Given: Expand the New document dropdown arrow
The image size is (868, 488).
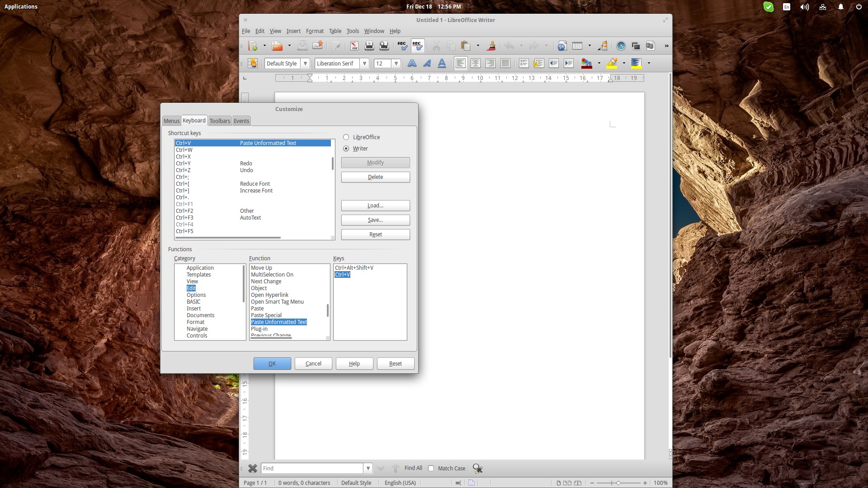Looking at the screenshot, I should pos(264,46).
